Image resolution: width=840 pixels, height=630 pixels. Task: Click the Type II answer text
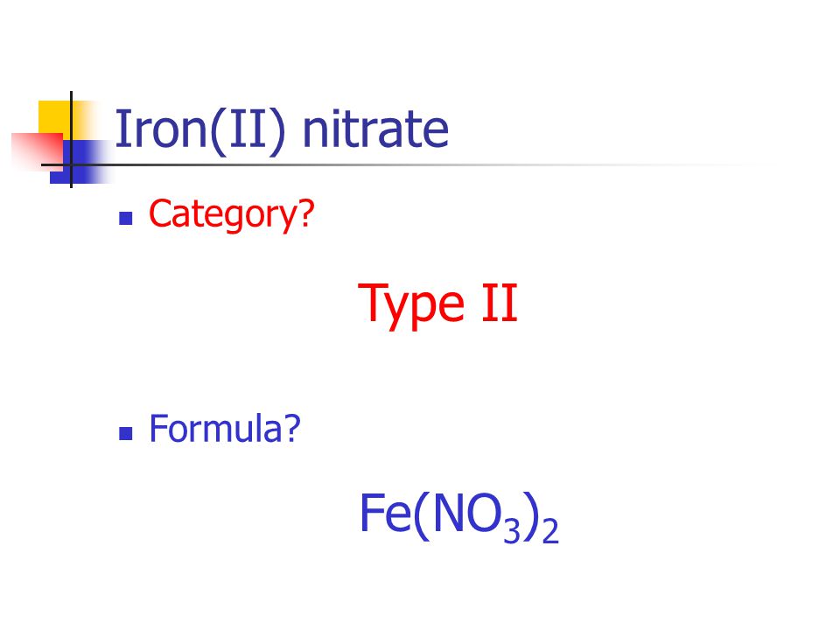coord(437,304)
